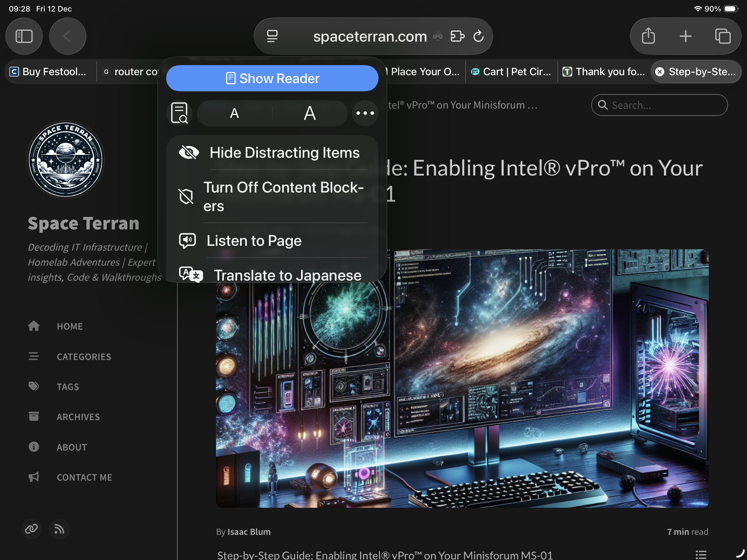
Task: Reload the spaceterran.com page
Action: click(478, 36)
